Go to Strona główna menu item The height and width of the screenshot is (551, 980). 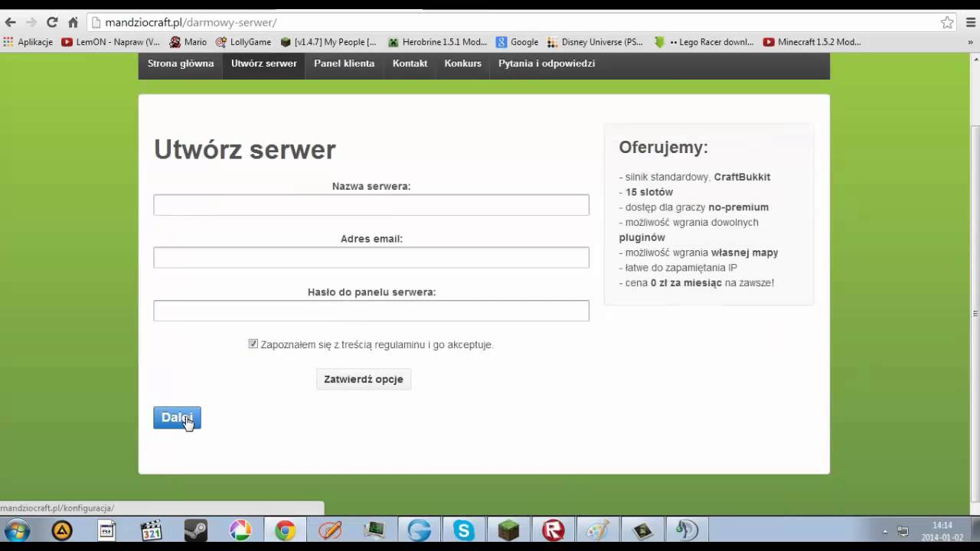coord(181,64)
